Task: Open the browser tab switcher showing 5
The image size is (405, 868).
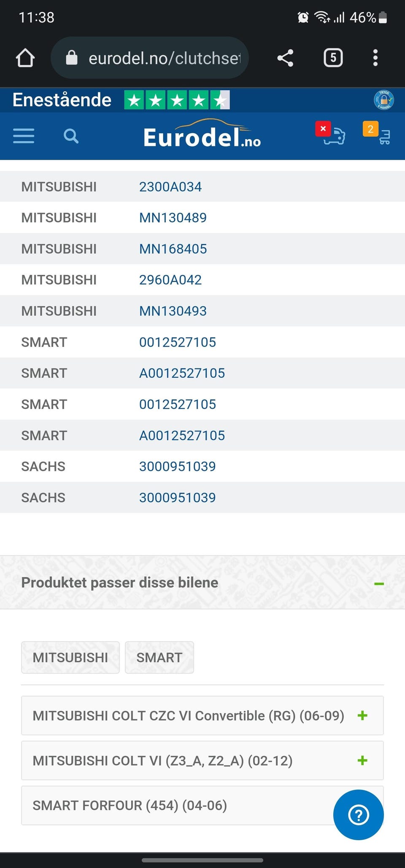Action: [x=333, y=58]
